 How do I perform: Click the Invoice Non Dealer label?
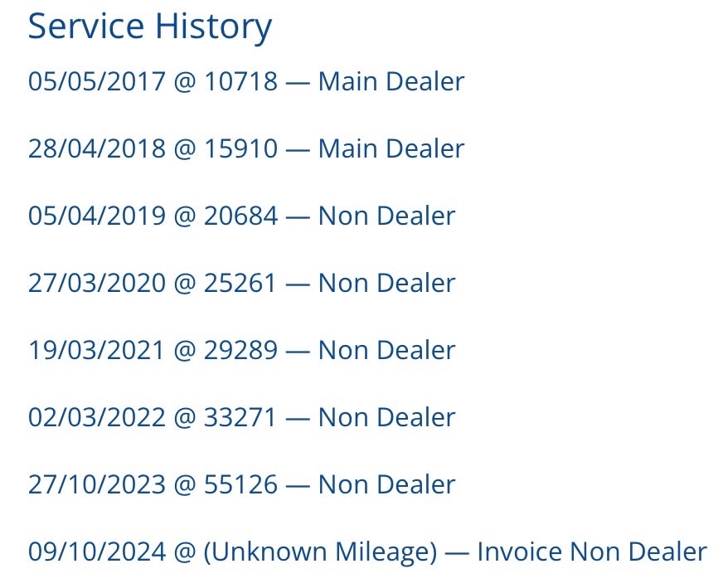[592, 552]
